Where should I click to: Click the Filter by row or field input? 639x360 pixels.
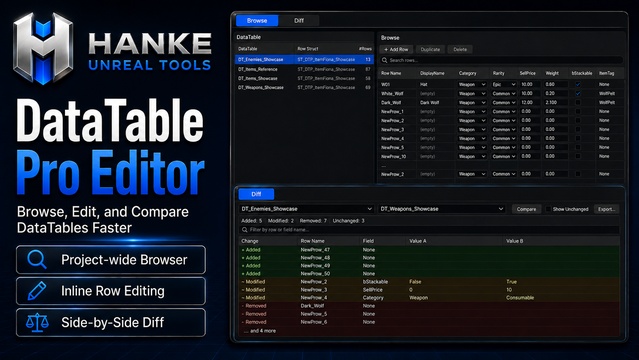429,230
